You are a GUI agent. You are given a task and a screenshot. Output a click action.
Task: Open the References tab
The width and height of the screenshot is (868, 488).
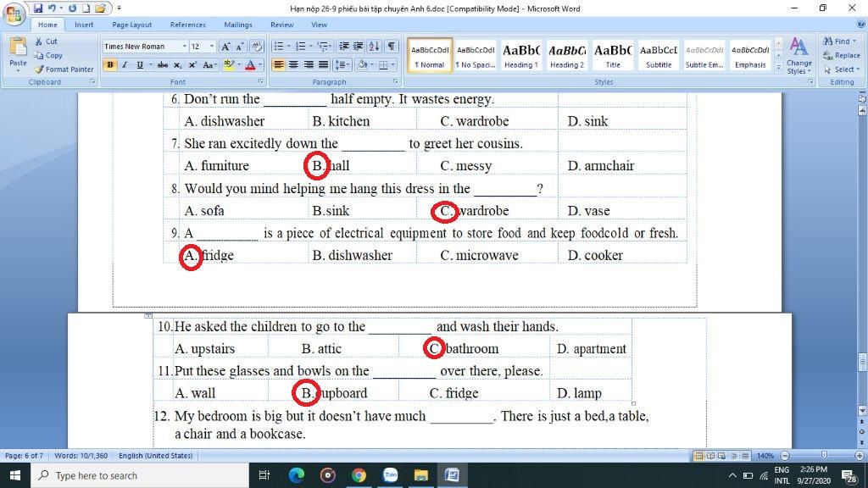click(187, 25)
